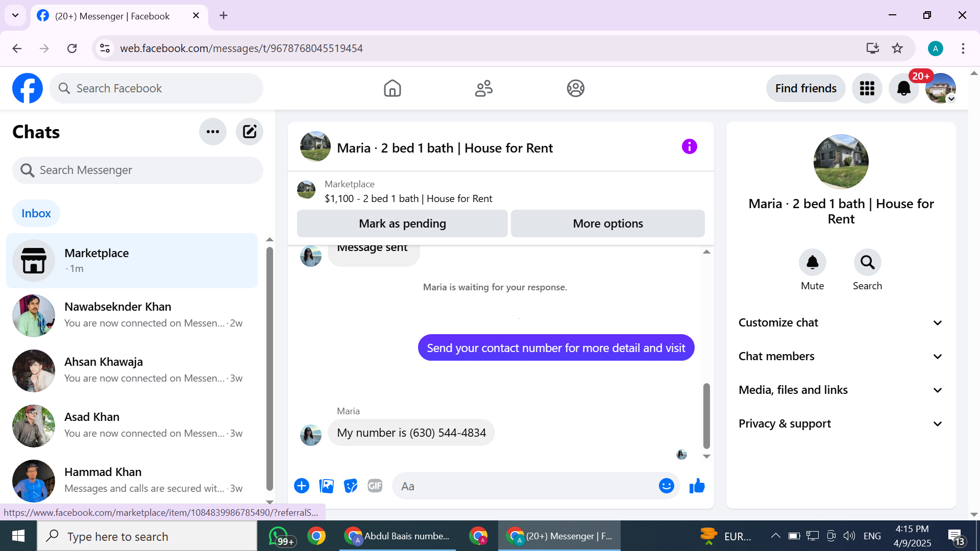Open the Maria conversation title header
Viewport: 980px width, 551px height.
[x=445, y=148]
